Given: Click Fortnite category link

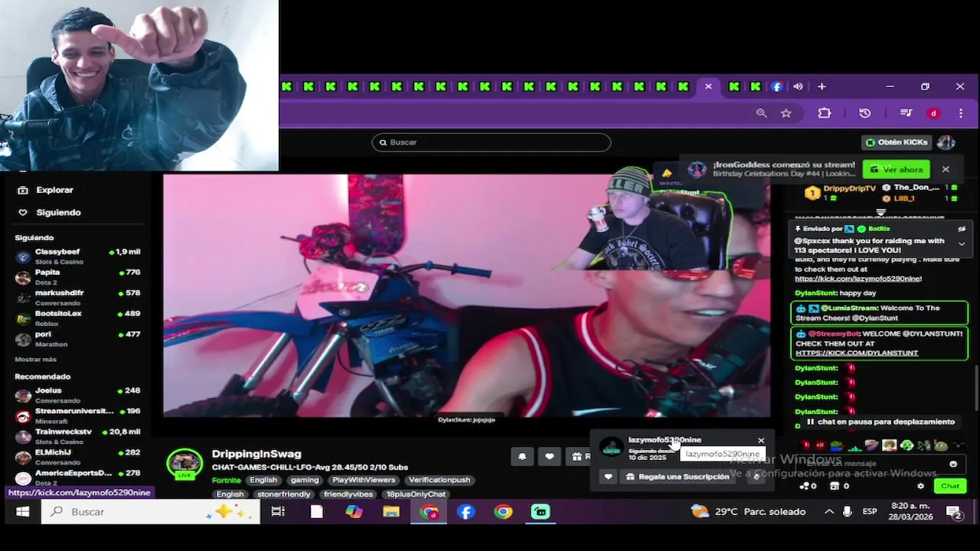Looking at the screenshot, I should pos(226,480).
